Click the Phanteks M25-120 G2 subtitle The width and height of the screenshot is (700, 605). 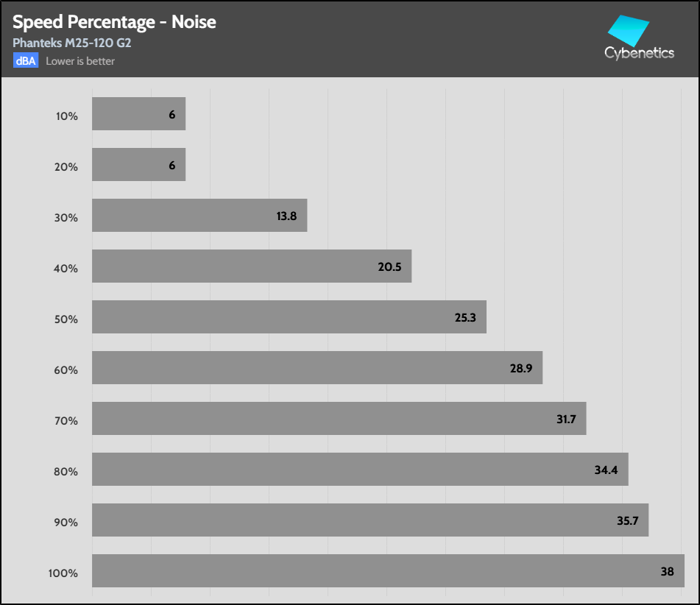coord(72,43)
